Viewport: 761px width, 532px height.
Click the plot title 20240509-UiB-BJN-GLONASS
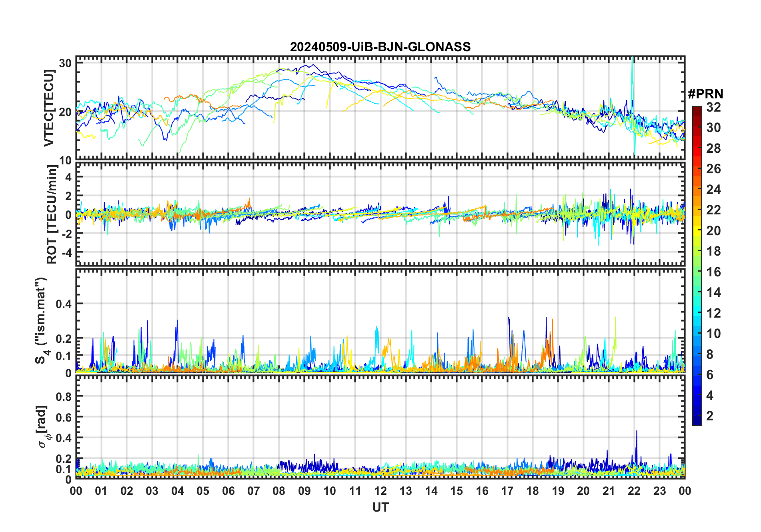coord(380,47)
